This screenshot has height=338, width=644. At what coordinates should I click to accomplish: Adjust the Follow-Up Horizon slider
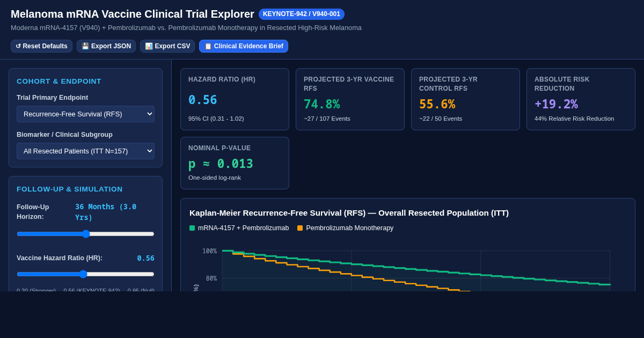click(85, 234)
